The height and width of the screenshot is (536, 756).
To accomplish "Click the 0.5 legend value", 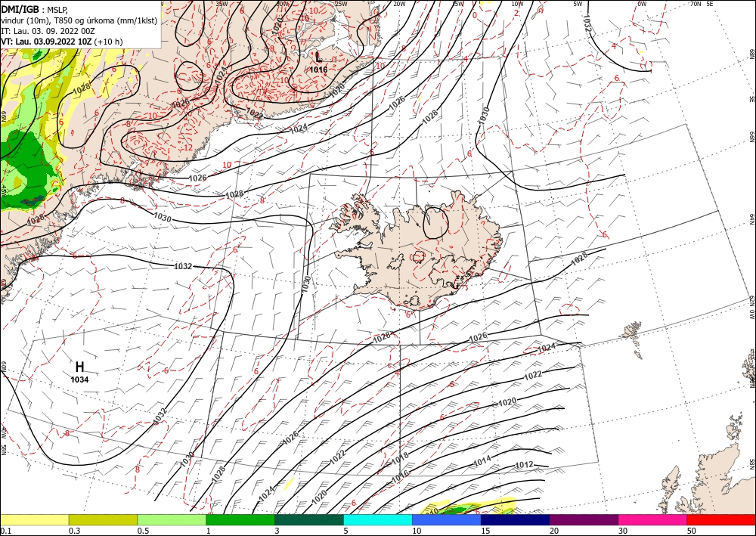I will 142,531.
